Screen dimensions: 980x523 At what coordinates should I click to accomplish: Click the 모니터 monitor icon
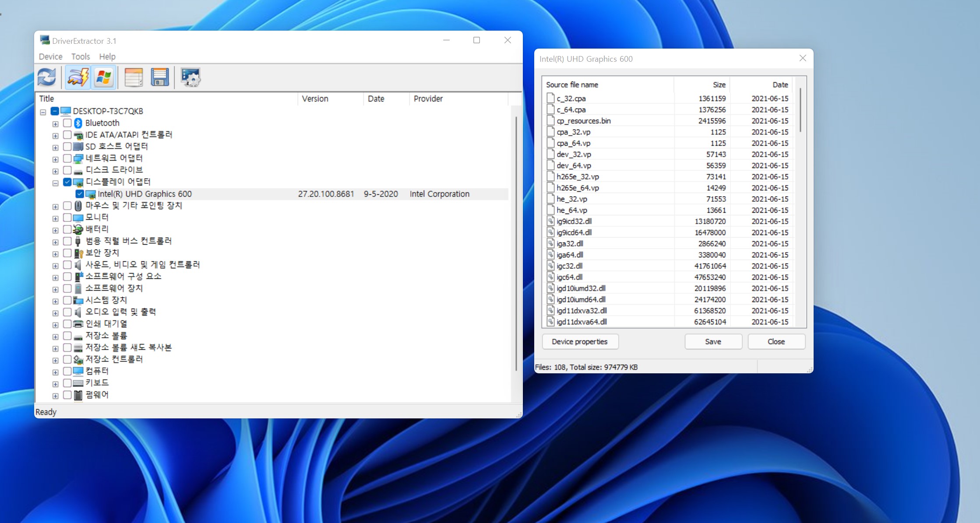point(78,218)
